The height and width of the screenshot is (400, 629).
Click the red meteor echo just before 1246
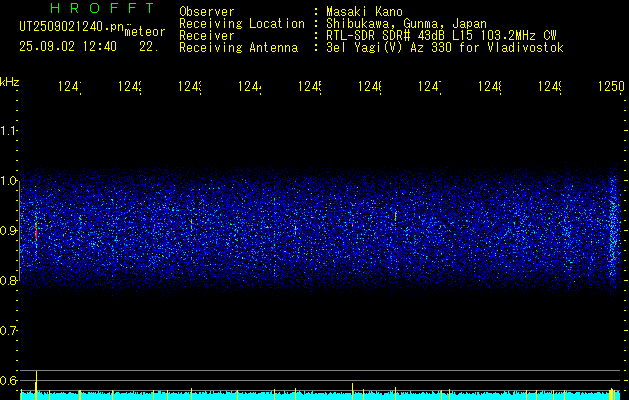353,224
